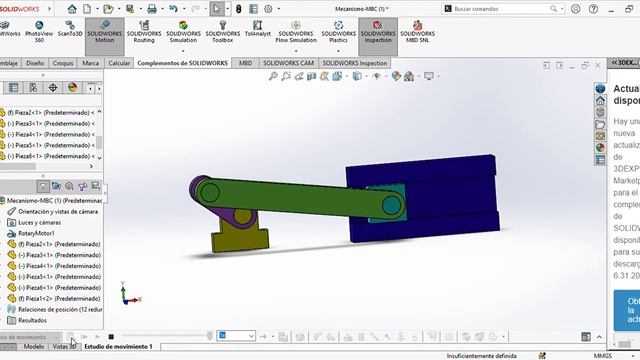Print the document with the printer icon
The width and height of the screenshot is (640, 360).
pos(152,9)
